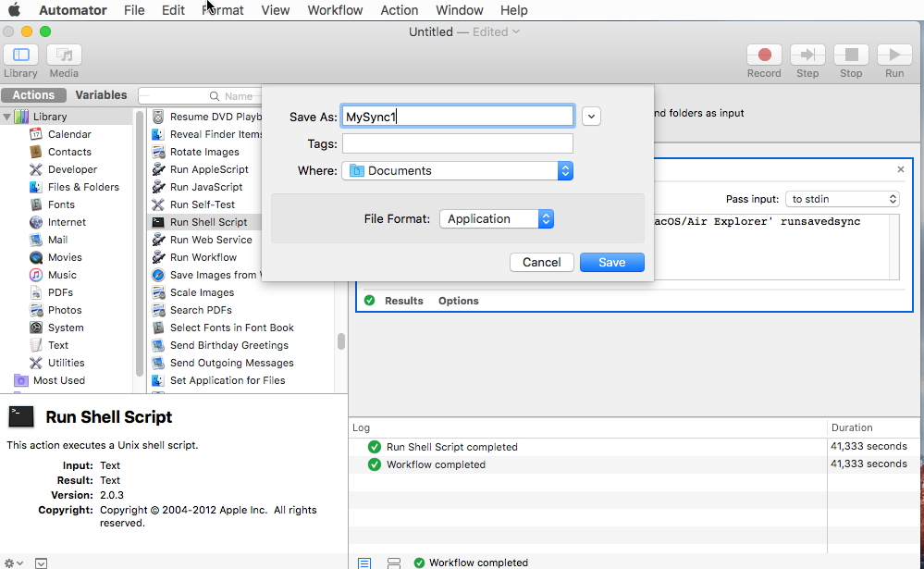924x569 pixels.
Task: Open the Workflow menu
Action: (336, 10)
